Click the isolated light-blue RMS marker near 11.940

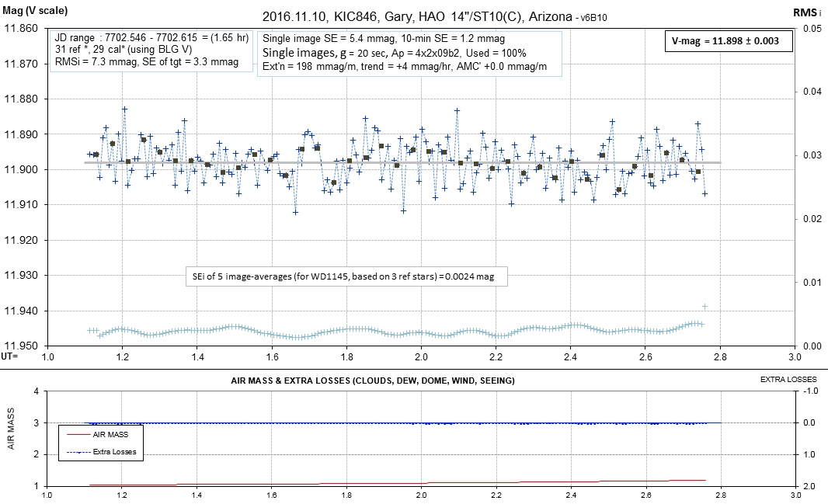(x=704, y=306)
